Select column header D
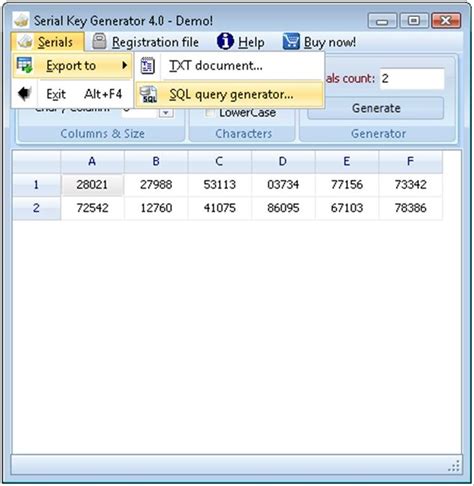This screenshot has height=486, width=474. [x=283, y=162]
